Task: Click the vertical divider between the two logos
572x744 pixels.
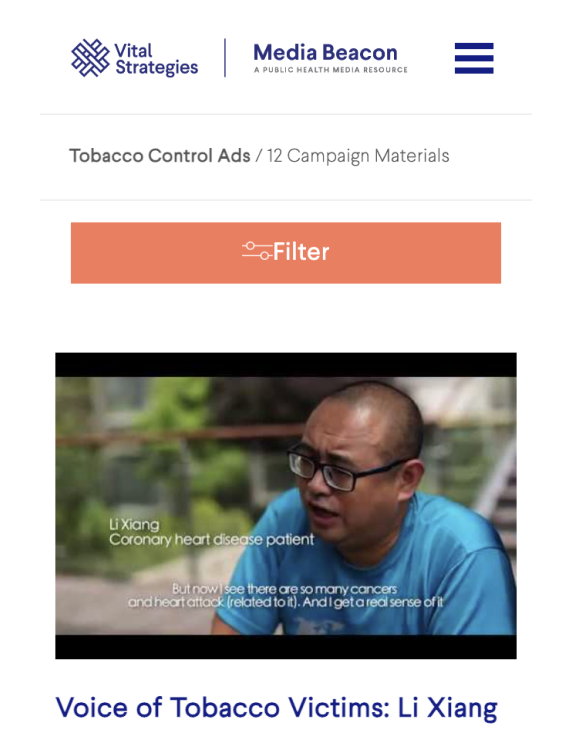Action: tap(225, 57)
